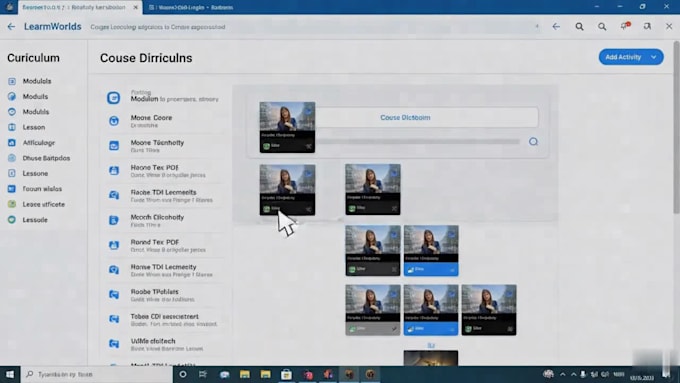Click the 'Haone Tex PDF' activity title
This screenshot has height=383, width=680.
click(154, 167)
